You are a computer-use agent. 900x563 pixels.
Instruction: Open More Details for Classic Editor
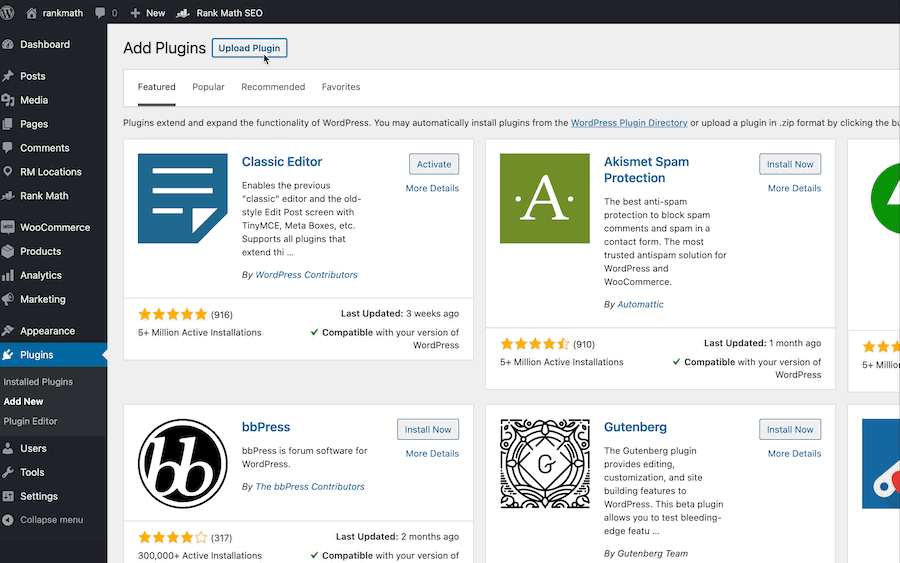432,188
